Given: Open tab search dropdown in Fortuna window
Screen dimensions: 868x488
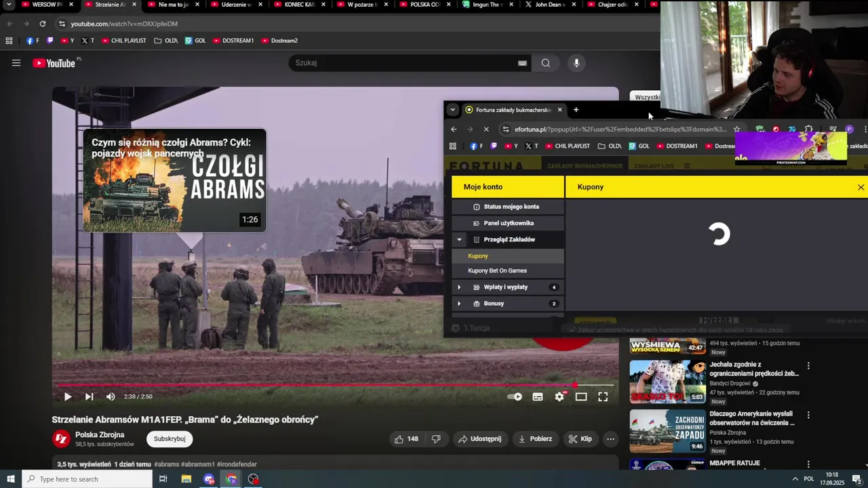Looking at the screenshot, I should click(452, 110).
